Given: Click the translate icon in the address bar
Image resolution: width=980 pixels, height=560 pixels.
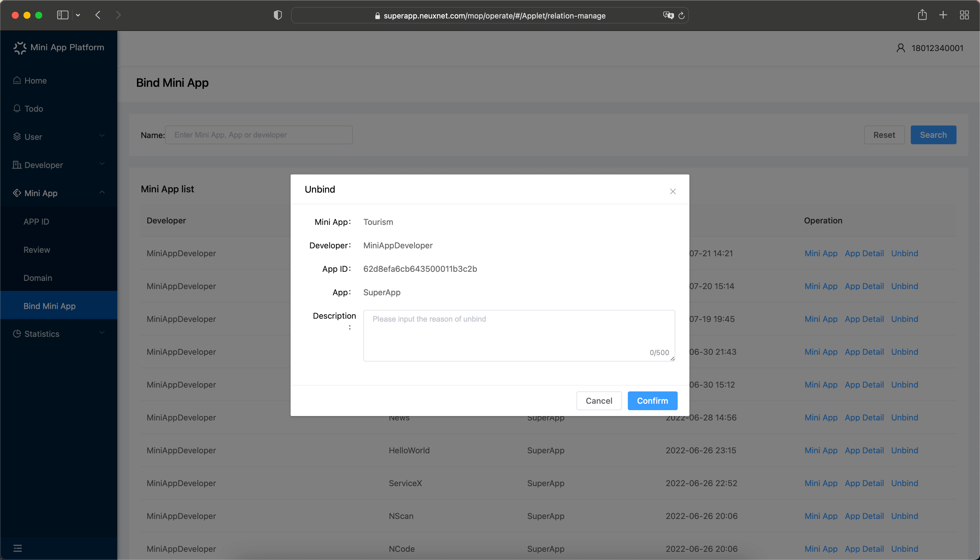Looking at the screenshot, I should 669,15.
